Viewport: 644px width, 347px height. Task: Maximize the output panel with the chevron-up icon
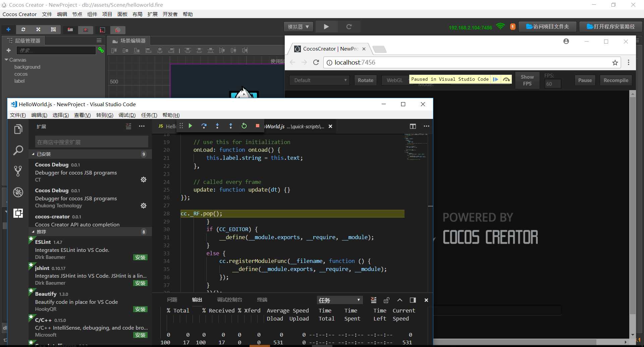(400, 300)
